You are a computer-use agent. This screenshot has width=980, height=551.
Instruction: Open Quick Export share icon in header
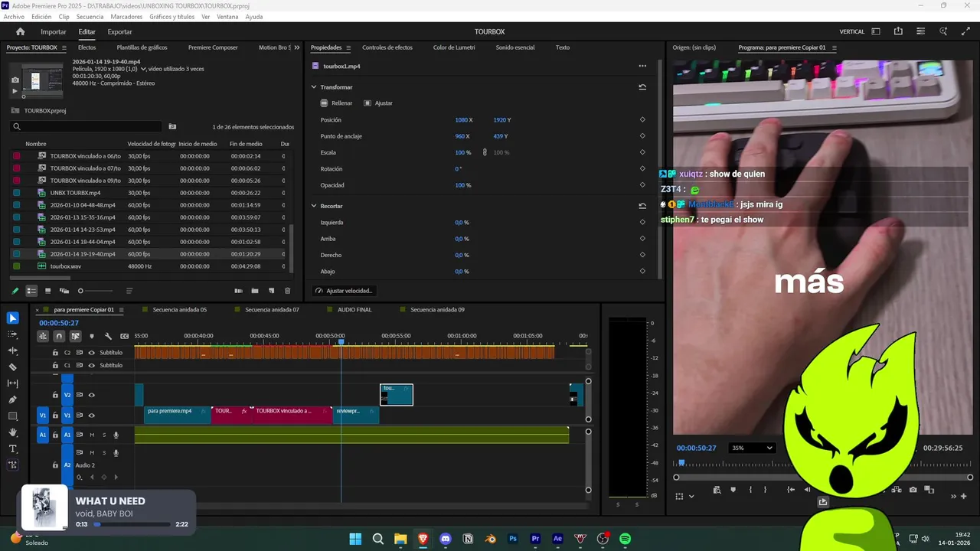(x=898, y=31)
